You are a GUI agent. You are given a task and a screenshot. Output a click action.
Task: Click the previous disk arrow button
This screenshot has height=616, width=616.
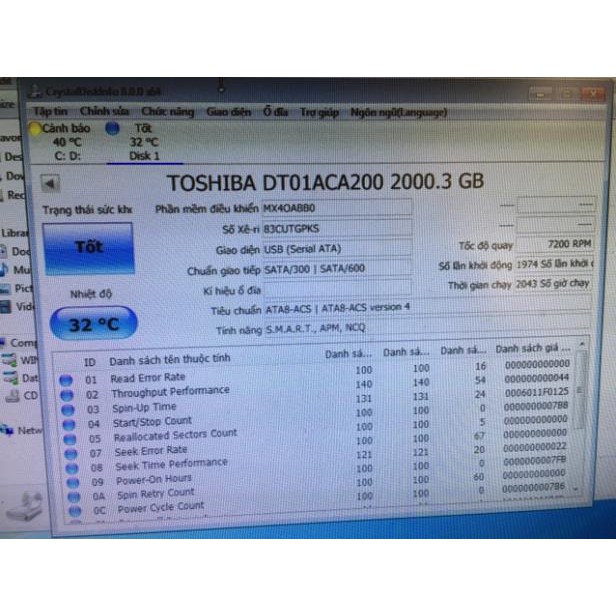(x=50, y=183)
